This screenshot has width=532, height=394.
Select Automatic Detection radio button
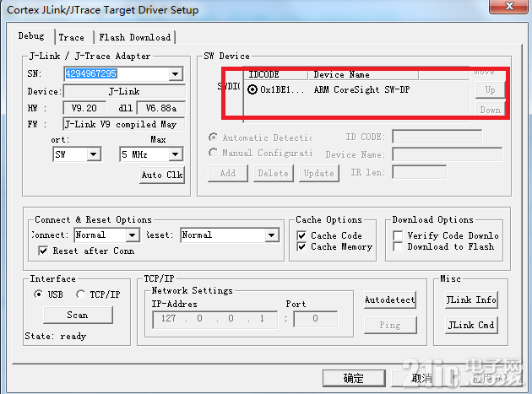(213, 138)
